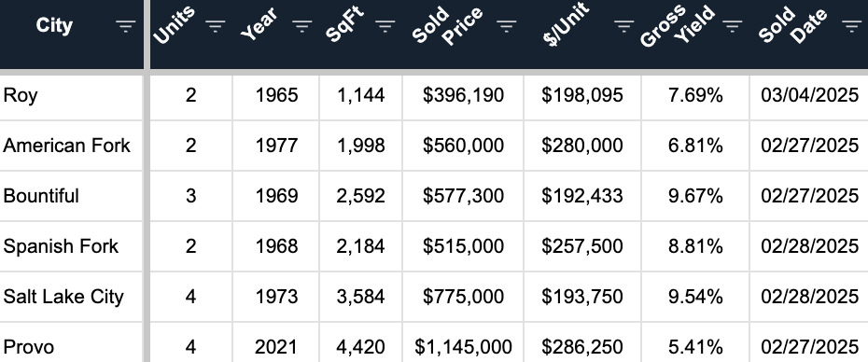
Task: Open the Gross Yield filter icon
Action: [x=733, y=26]
